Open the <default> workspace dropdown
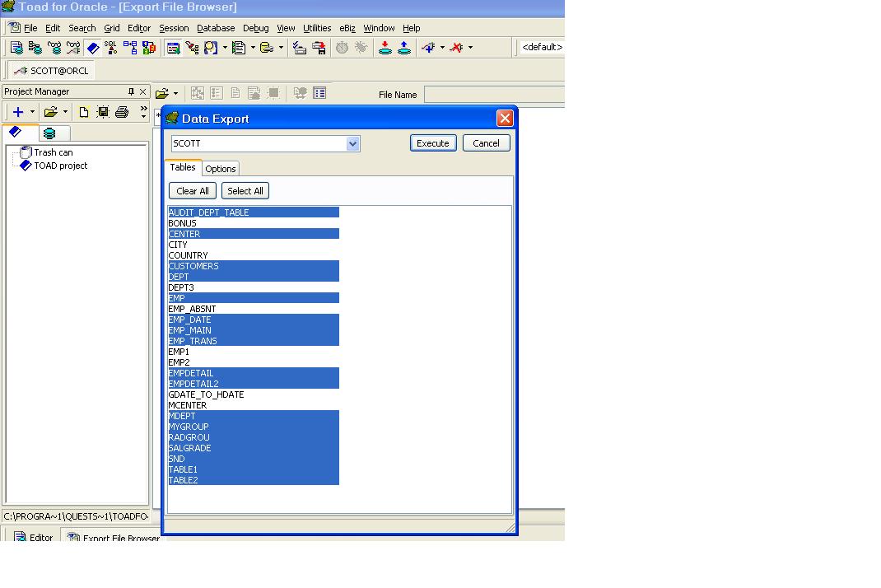 (542, 48)
